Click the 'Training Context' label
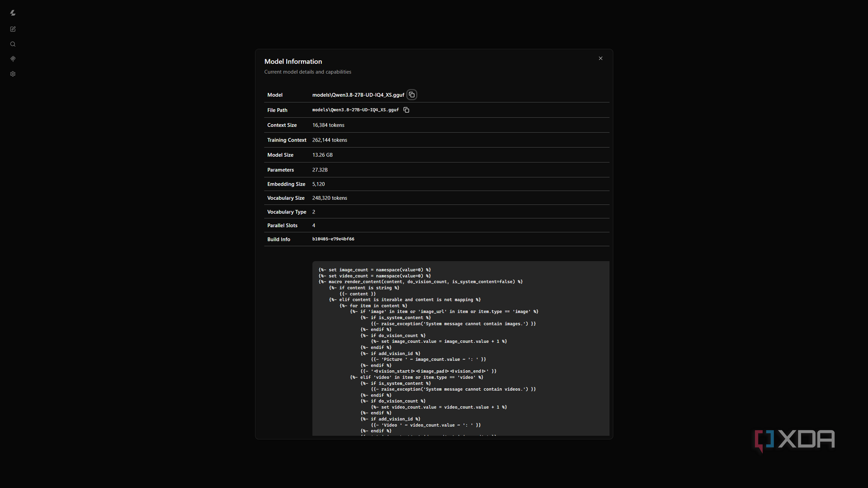The width and height of the screenshot is (868, 488). coord(287,140)
